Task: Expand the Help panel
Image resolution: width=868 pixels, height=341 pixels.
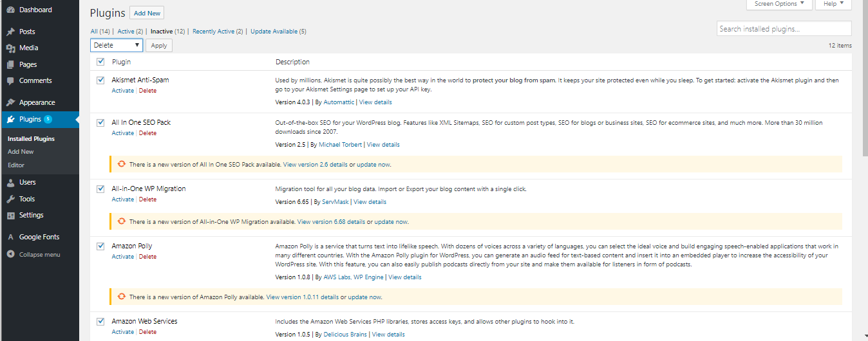Action: point(833,4)
